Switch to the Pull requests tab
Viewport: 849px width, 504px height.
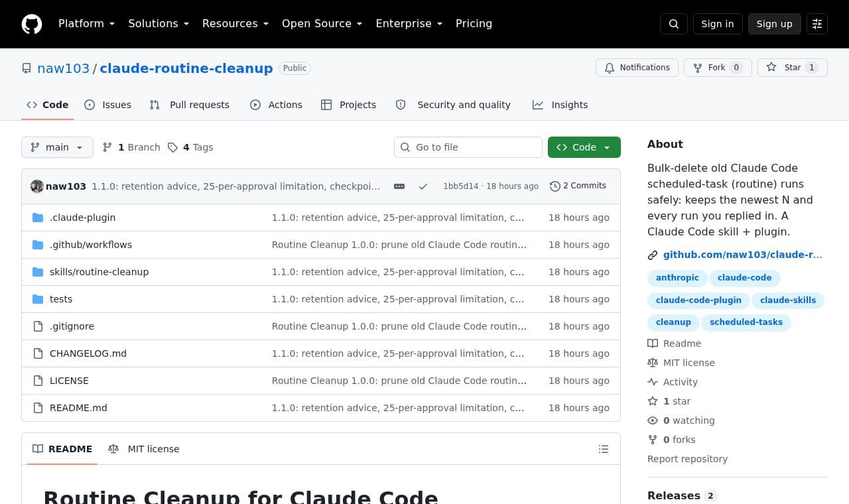[x=190, y=105]
